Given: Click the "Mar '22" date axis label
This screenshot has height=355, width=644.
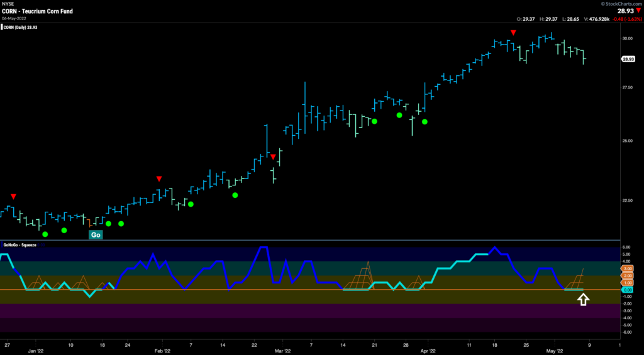Looking at the screenshot, I should pyautogui.click(x=282, y=351).
